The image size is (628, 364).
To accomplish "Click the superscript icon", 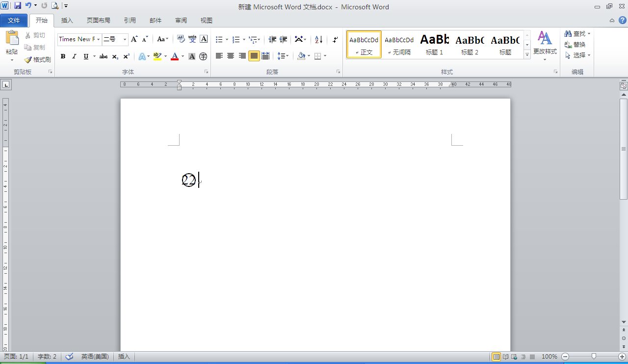I will tap(127, 56).
